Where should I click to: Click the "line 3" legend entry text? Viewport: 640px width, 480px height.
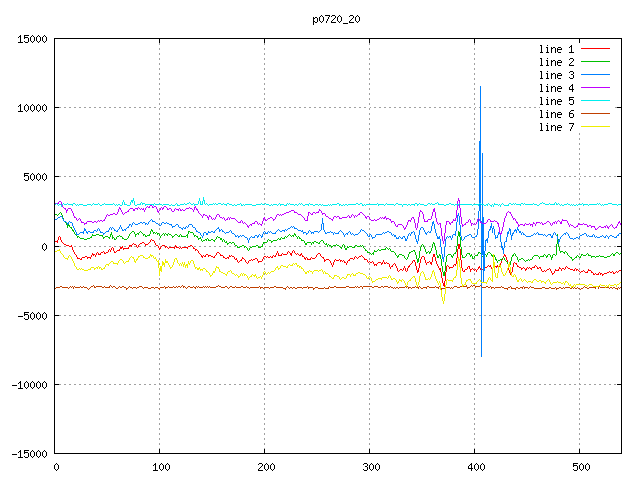coord(557,75)
